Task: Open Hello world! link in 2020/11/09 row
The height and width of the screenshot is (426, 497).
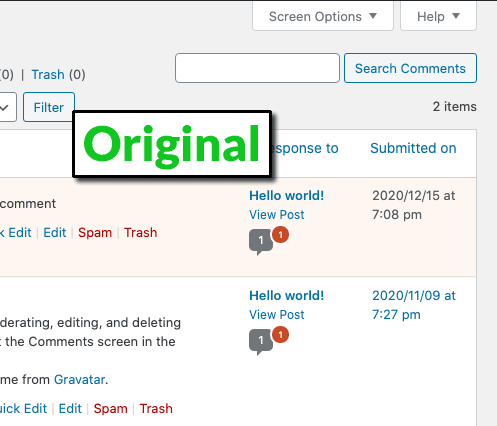Action: (287, 295)
